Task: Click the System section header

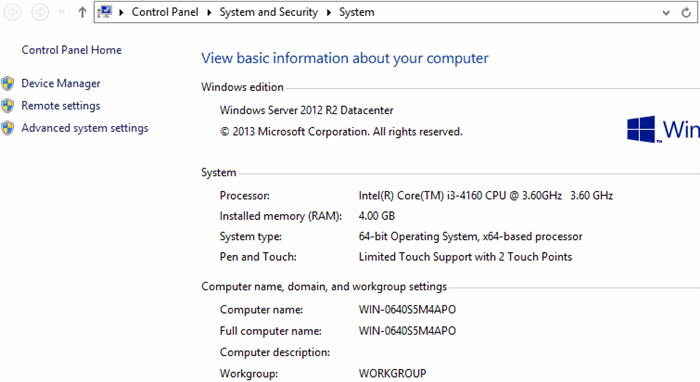Action: [218, 173]
